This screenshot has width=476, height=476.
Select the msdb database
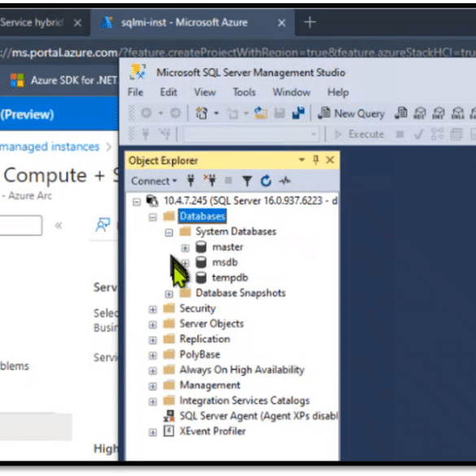[225, 262]
